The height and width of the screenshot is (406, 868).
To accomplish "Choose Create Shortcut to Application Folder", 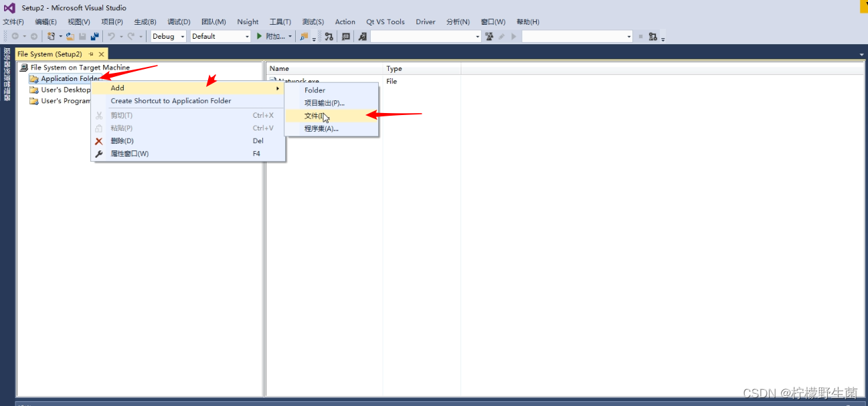I will coord(188,101).
